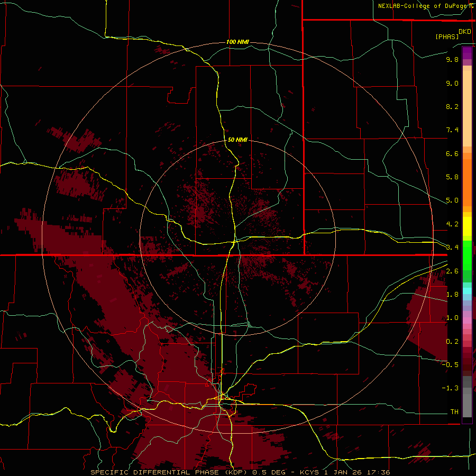This screenshot has height=476, width=476.
Task: Click the KCYS radar site identifier
Action: [x=310, y=472]
